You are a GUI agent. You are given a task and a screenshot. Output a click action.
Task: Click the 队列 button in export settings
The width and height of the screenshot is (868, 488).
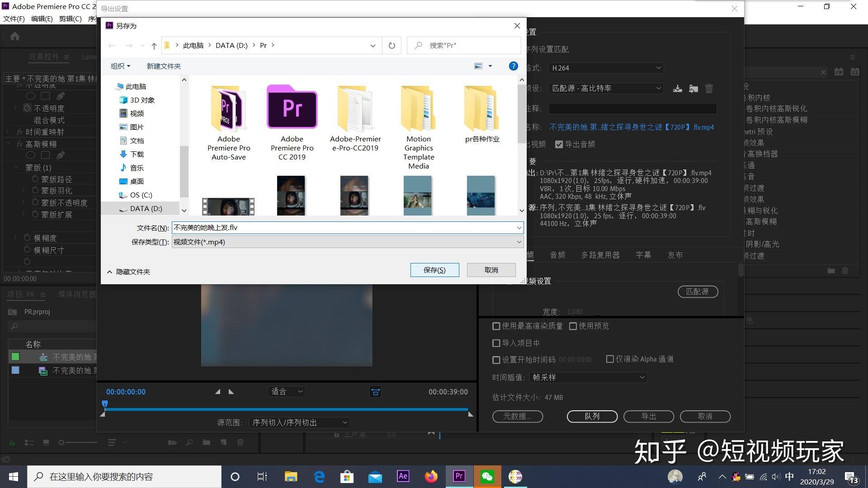click(592, 417)
